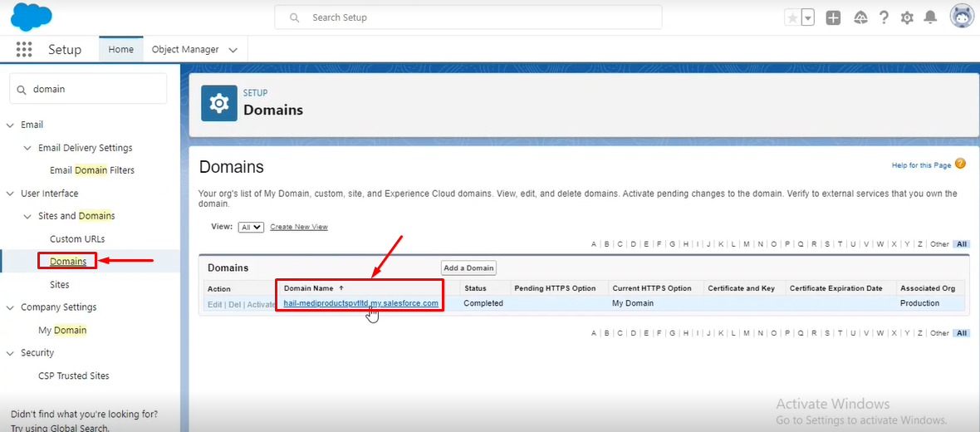Open the hail-mediproductspvtltd.my.salesforce.com domain link
This screenshot has height=432, width=980.
coord(360,303)
